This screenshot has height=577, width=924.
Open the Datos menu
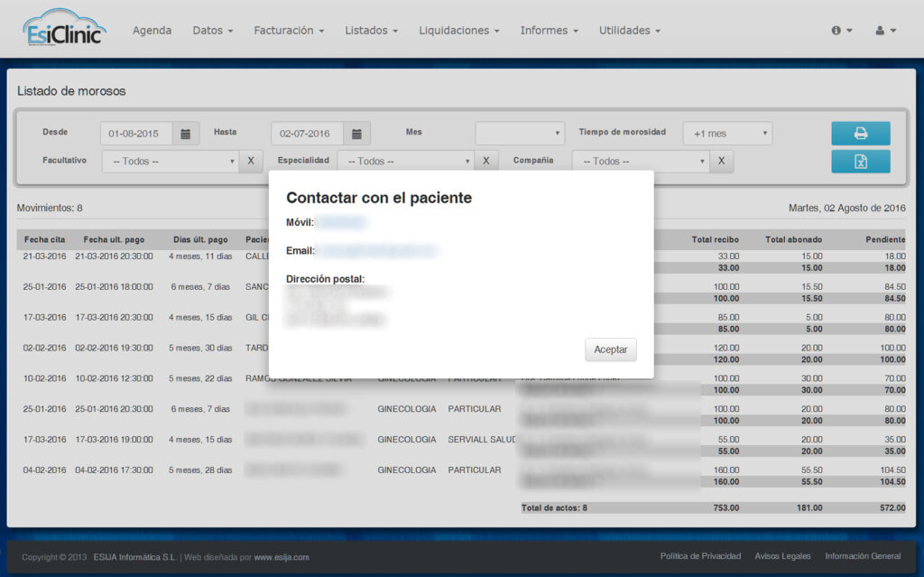(x=213, y=30)
